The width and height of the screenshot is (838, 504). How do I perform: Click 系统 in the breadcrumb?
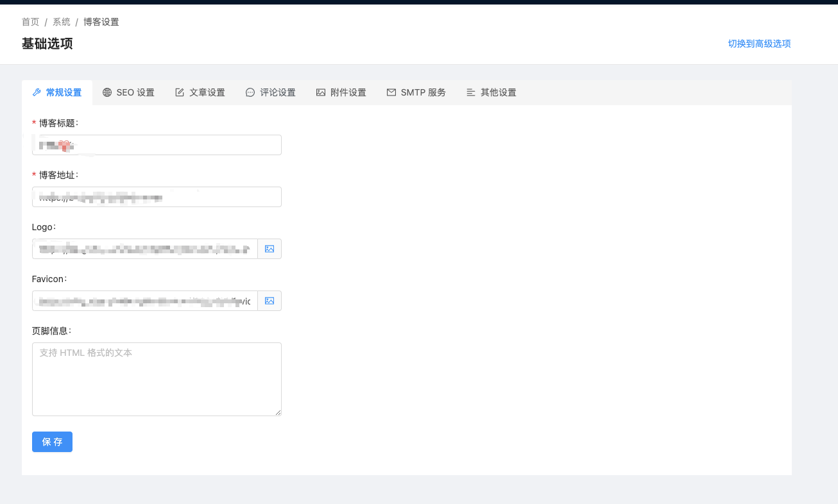coord(62,22)
